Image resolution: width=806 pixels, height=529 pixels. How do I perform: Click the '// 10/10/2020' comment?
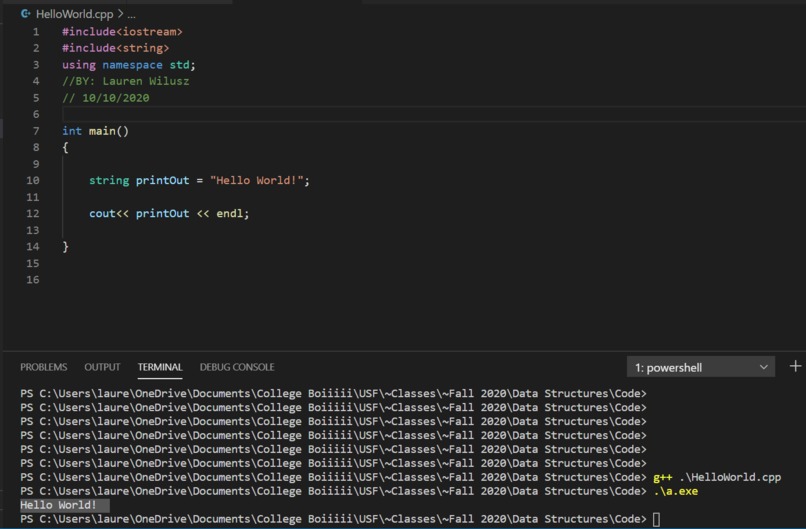coord(106,98)
